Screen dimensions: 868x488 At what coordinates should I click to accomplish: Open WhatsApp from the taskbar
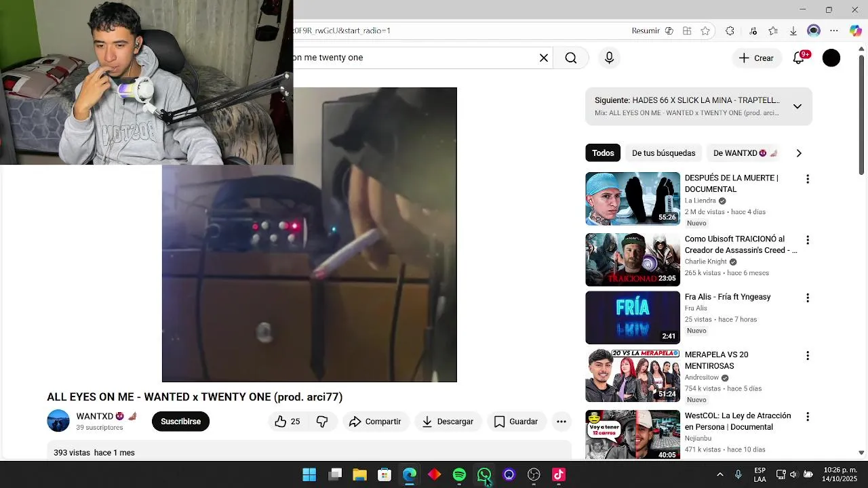[484, 474]
